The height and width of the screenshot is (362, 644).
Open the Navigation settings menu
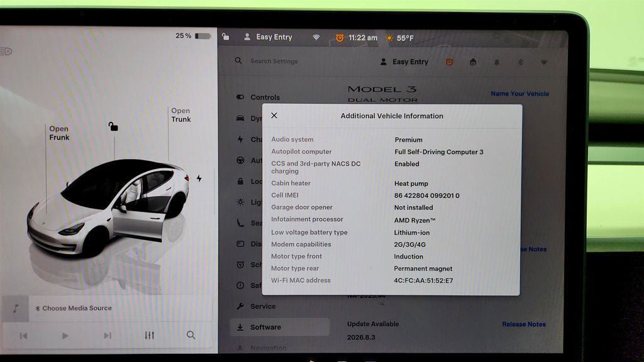[261, 348]
